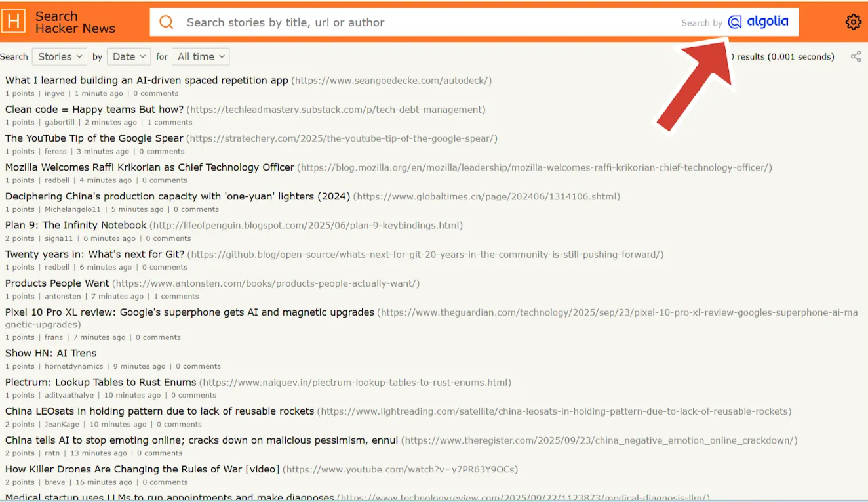The height and width of the screenshot is (502, 868).
Task: Click the Search Hacker News title
Action: pos(75,22)
